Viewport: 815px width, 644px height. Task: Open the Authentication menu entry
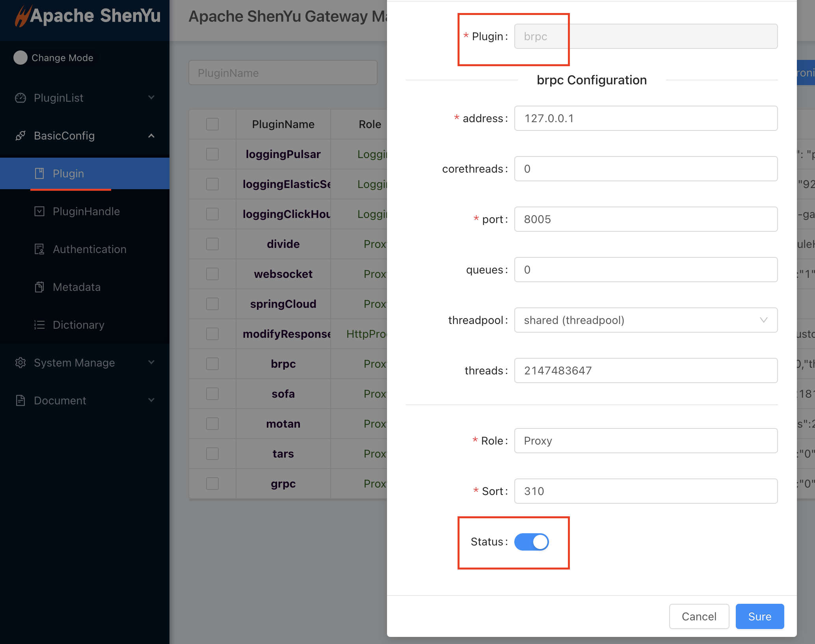[x=89, y=249]
